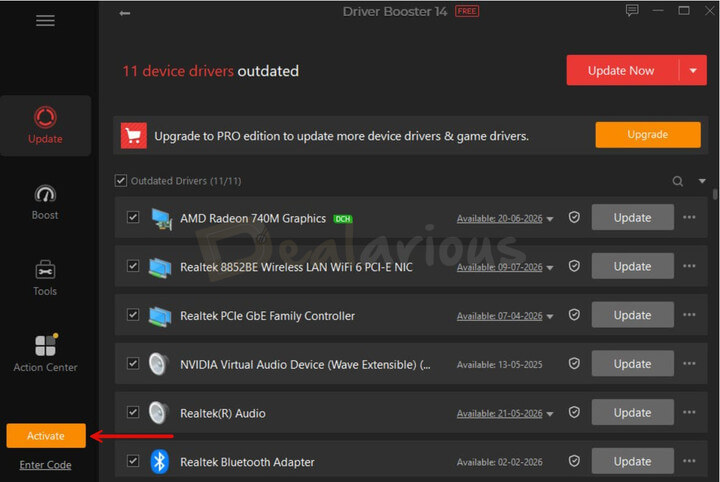Click the Realtek(R) Audio speaker icon
This screenshot has width=720, height=482.
[159, 413]
